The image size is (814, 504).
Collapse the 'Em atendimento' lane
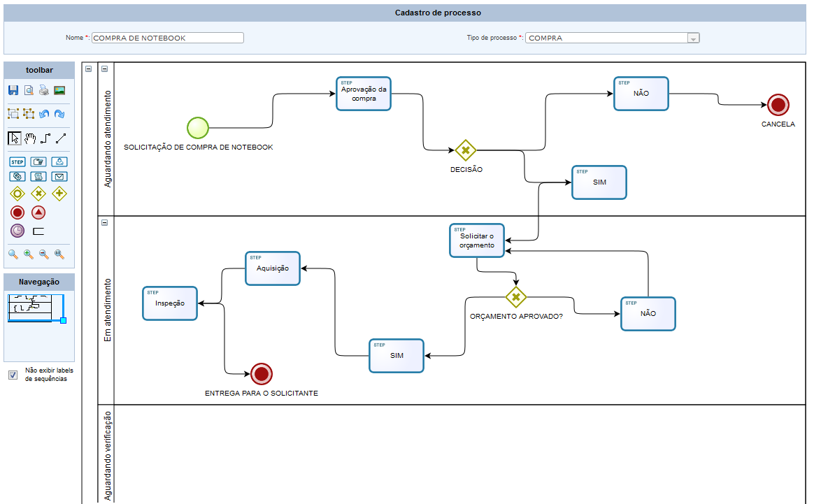click(x=104, y=223)
